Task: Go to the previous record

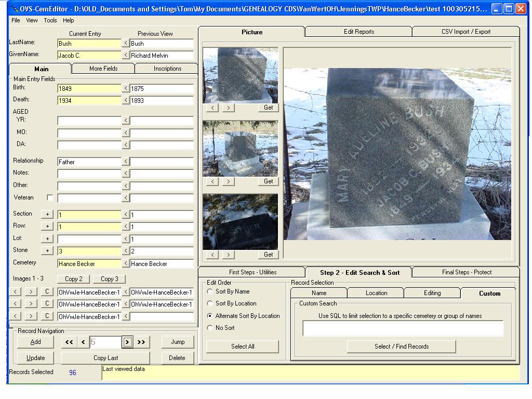Action: tap(83, 342)
